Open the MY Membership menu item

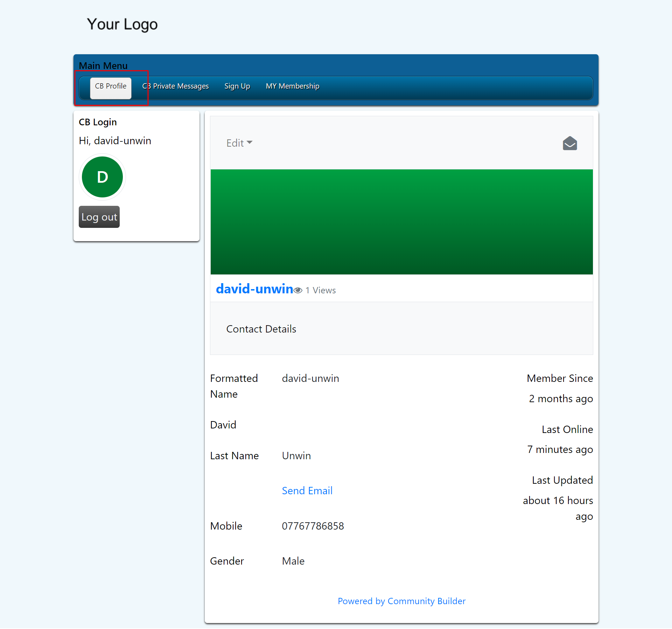pos(293,86)
